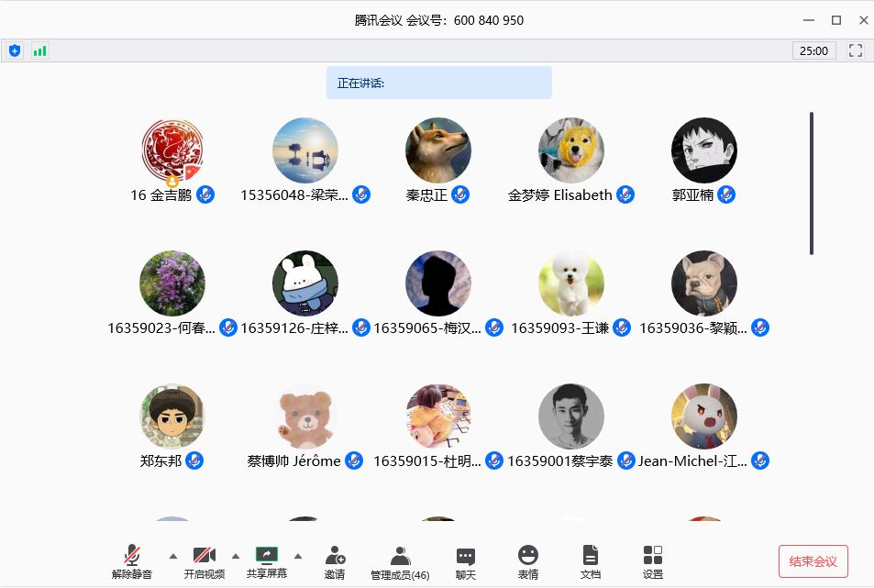The width and height of the screenshot is (874, 588).
Task: Toggle mute icon next to 秦忠正
Action: (460, 194)
